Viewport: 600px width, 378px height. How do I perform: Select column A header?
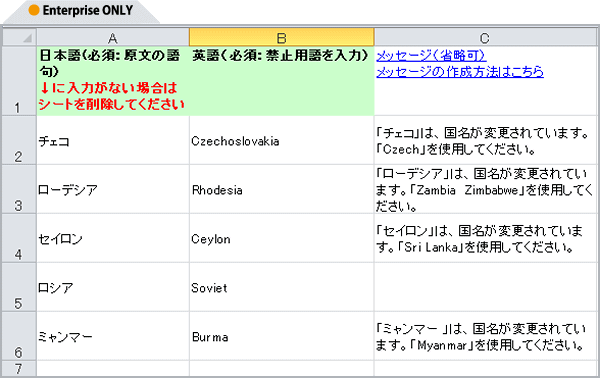pos(113,37)
